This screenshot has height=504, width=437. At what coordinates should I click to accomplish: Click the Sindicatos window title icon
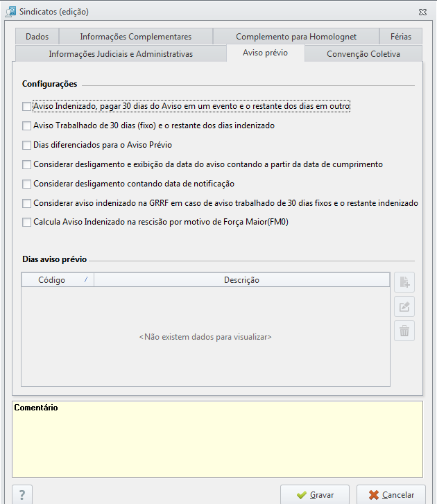(x=10, y=12)
